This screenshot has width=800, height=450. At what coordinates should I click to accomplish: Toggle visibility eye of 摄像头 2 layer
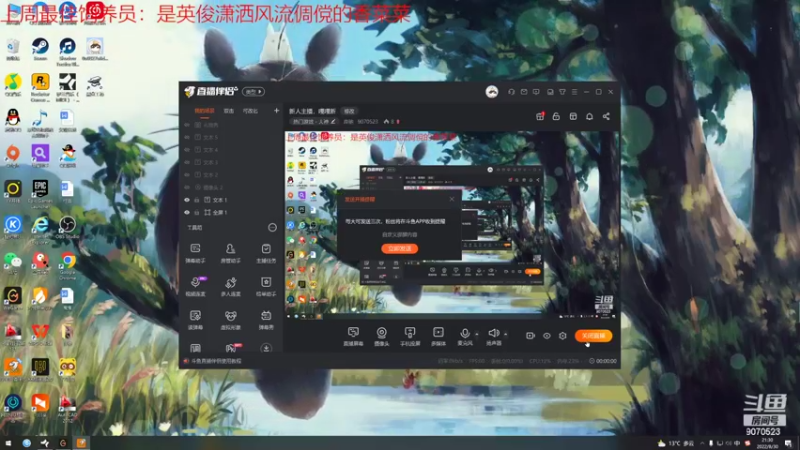click(x=187, y=187)
